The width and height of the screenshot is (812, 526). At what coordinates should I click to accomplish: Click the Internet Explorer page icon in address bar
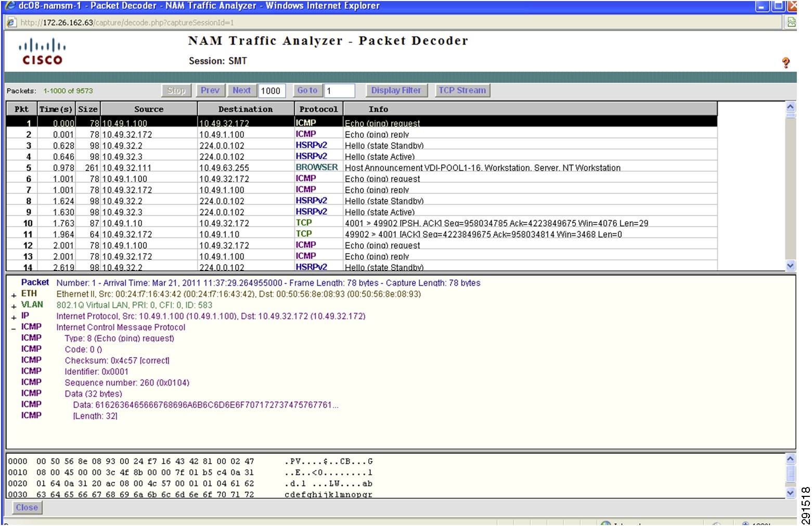click(x=11, y=22)
